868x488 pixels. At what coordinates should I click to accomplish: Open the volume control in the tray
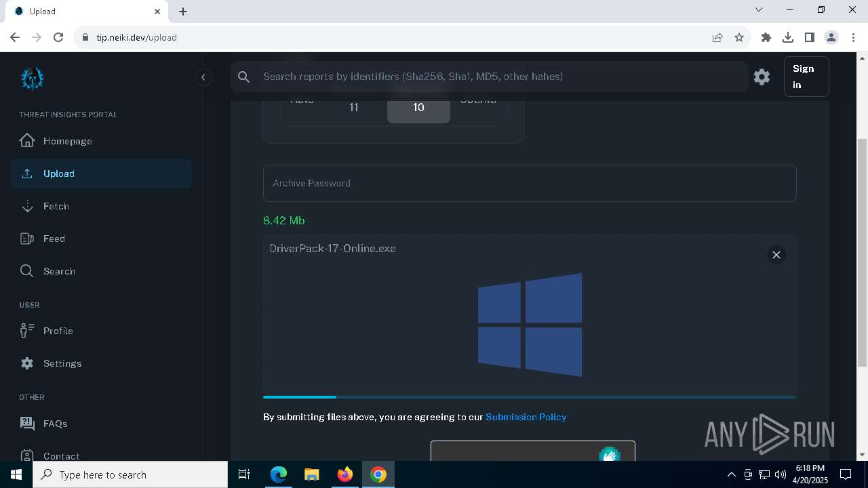click(781, 474)
